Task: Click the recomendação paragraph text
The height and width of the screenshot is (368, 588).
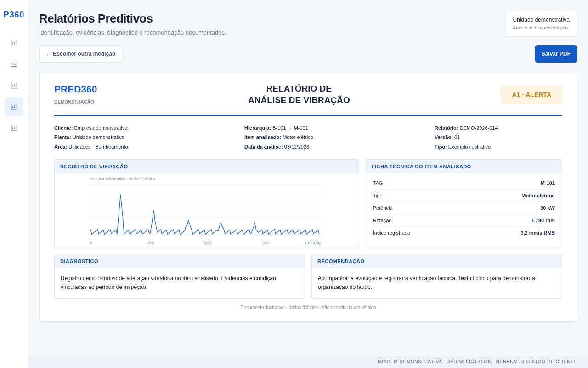Action: pyautogui.click(x=426, y=282)
